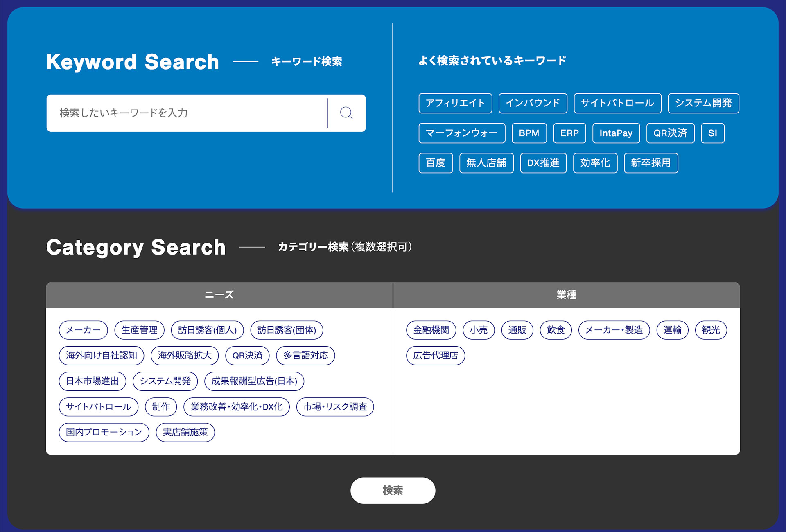Click the 新卒採用 keyword tag

pos(650,163)
